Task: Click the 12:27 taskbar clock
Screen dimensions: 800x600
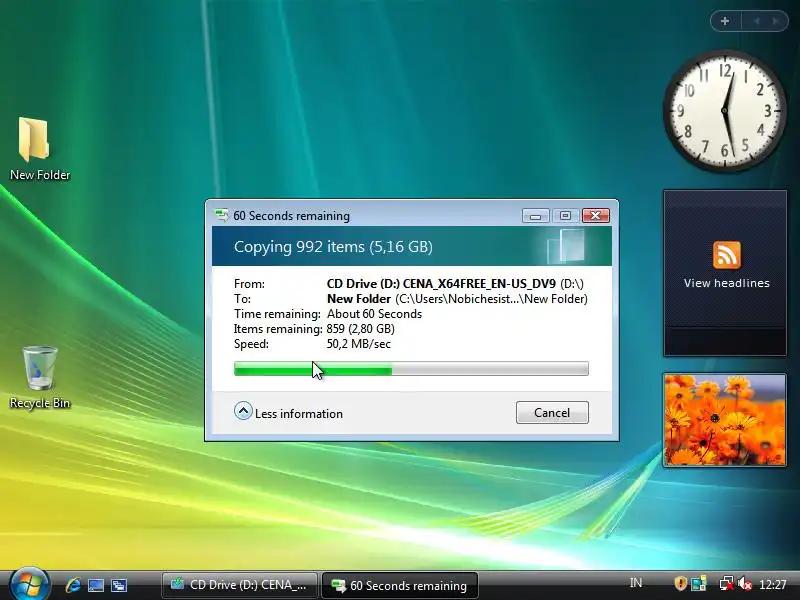Action: [x=772, y=584]
